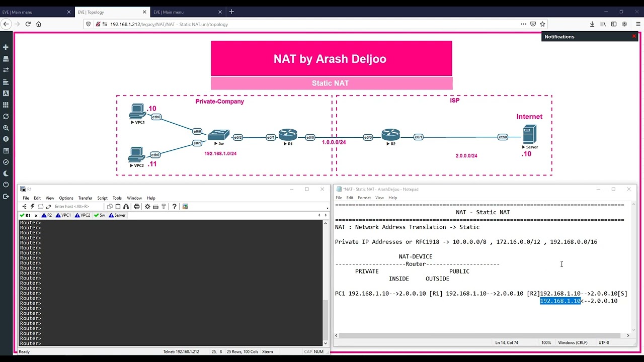The image size is (644, 362).
Task: Click the Find binoculars icon in SecureCRT toolbar
Action: point(126,207)
